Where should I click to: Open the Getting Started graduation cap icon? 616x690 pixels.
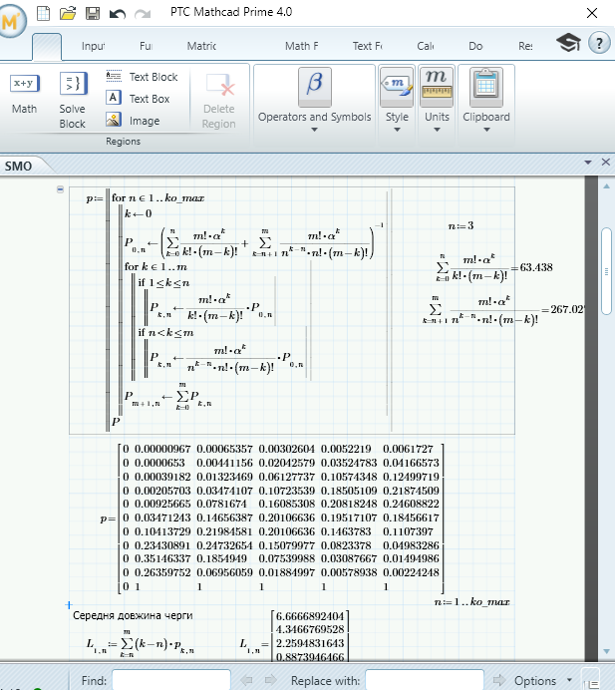568,43
